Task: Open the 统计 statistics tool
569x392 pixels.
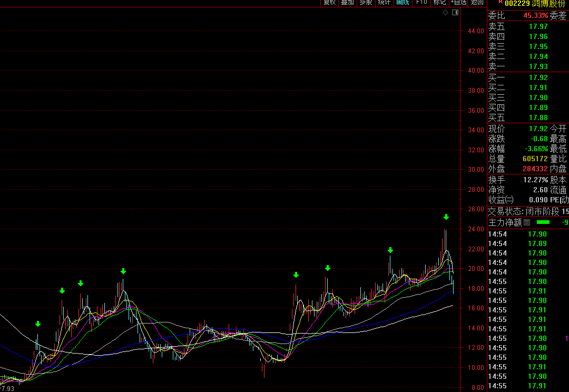Action: pos(384,3)
